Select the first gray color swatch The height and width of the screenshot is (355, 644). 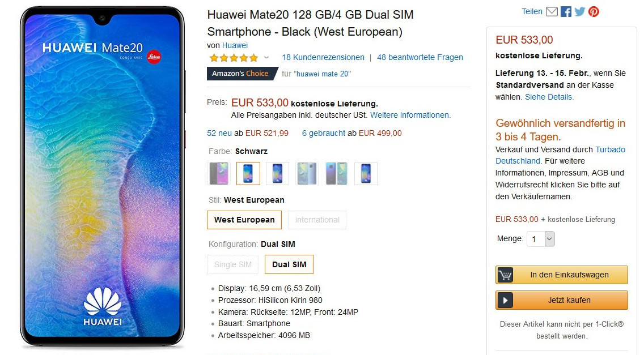[x=219, y=174]
